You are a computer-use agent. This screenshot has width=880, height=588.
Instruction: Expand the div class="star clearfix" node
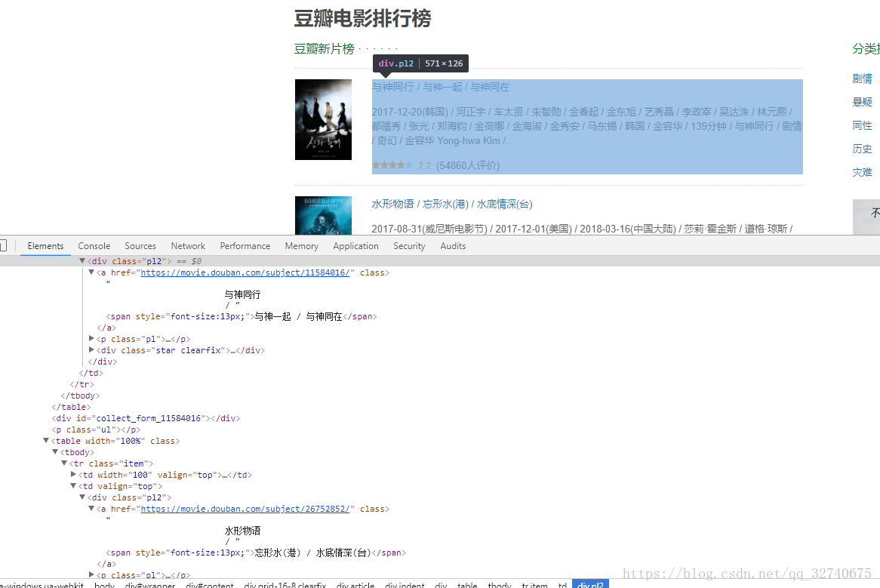click(x=91, y=349)
